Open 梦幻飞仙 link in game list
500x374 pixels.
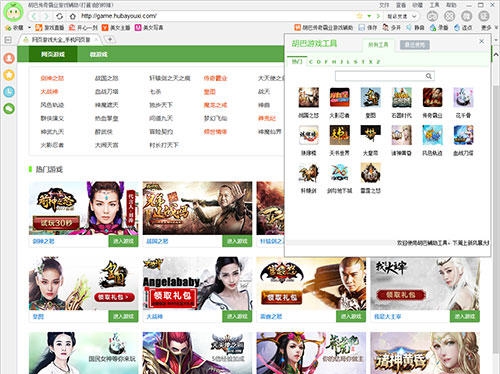[x=215, y=118]
